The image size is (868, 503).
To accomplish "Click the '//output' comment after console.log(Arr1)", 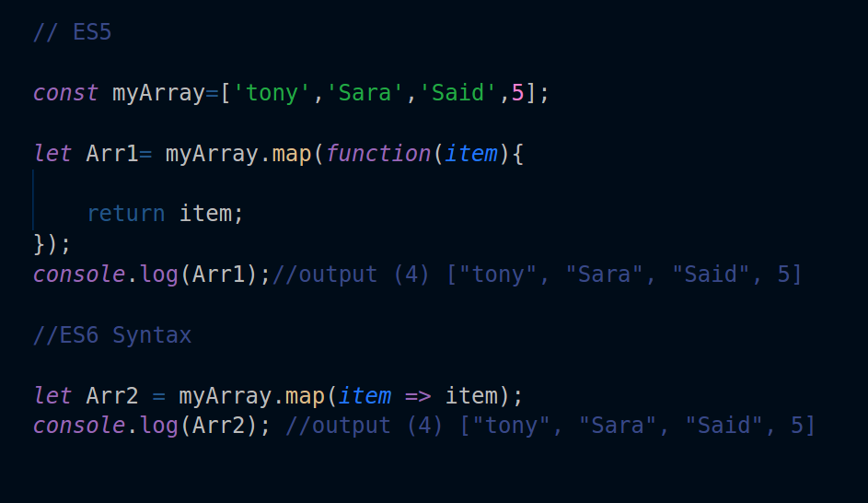I will [537, 275].
